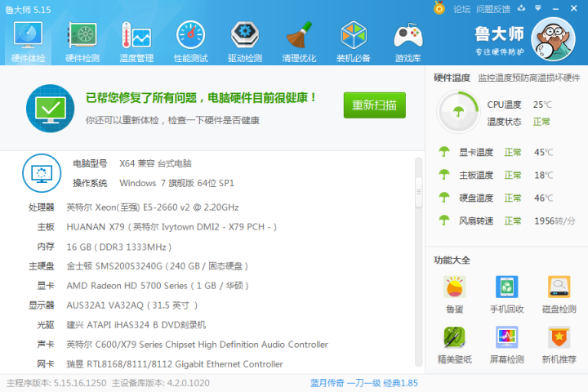Click the 蓝月传奇 advertisement link

(363, 383)
